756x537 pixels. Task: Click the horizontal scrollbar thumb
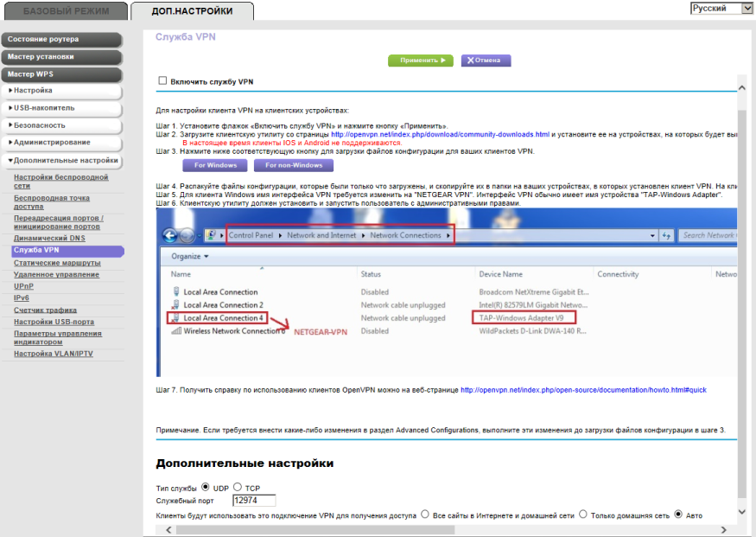point(315,530)
